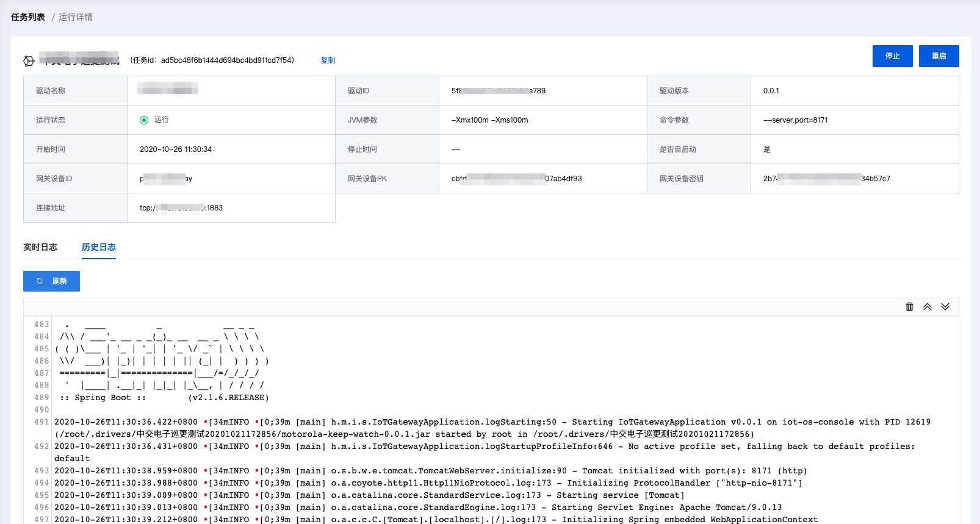Click the 驱动版本 value 0.0.1
The image size is (980, 524).
pyautogui.click(x=771, y=91)
